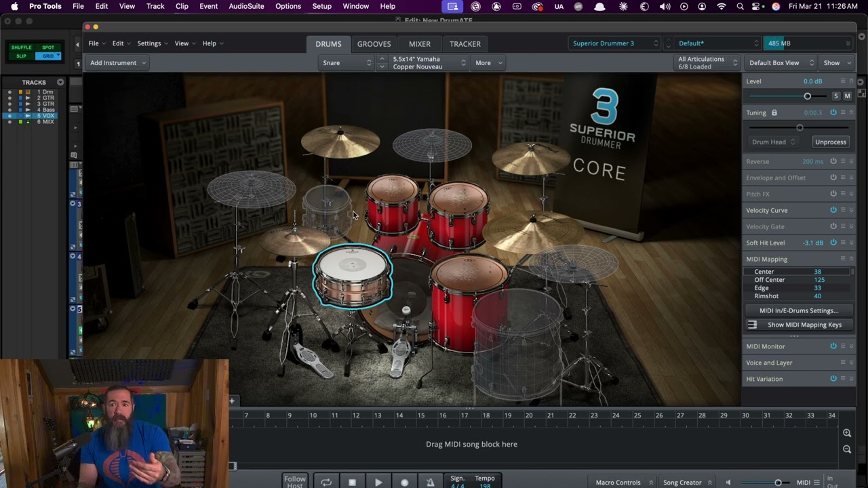Open the MIDI menu icon in bottom bar

(x=816, y=483)
